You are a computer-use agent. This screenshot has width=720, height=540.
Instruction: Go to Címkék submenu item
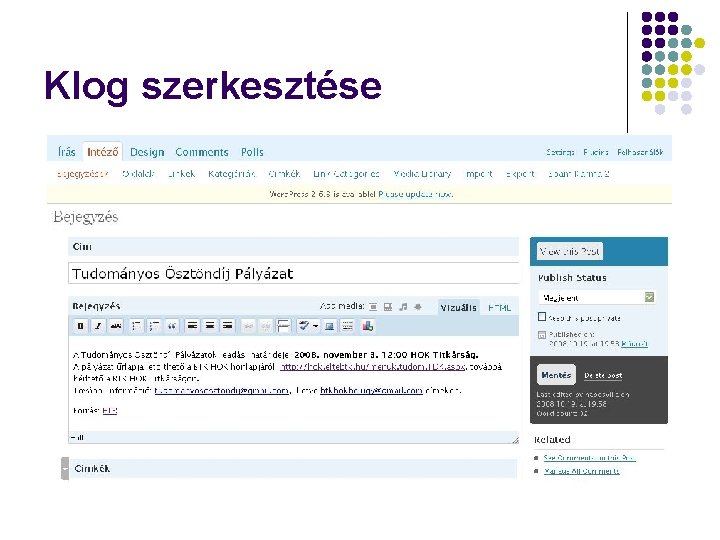click(x=284, y=174)
